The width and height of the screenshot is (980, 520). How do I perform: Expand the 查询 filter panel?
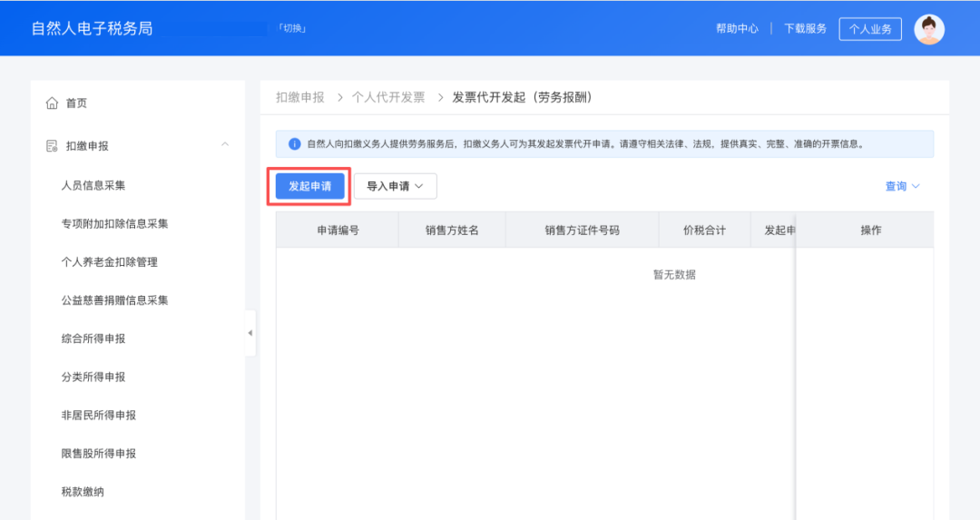[902, 186]
